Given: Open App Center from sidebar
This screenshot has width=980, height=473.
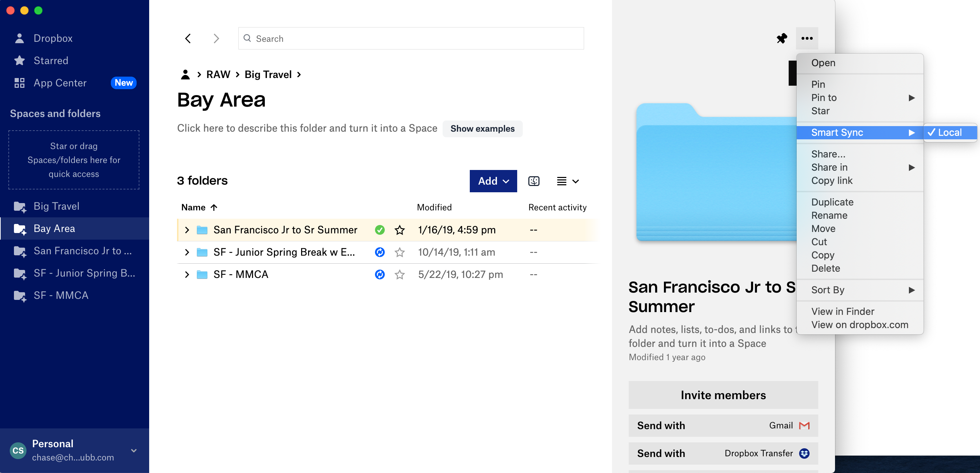Looking at the screenshot, I should click(x=60, y=83).
